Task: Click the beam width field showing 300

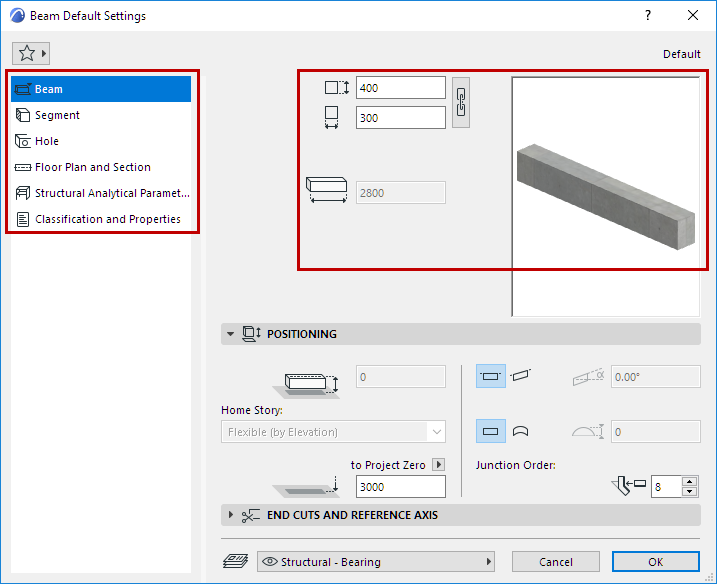Action: tap(401, 118)
